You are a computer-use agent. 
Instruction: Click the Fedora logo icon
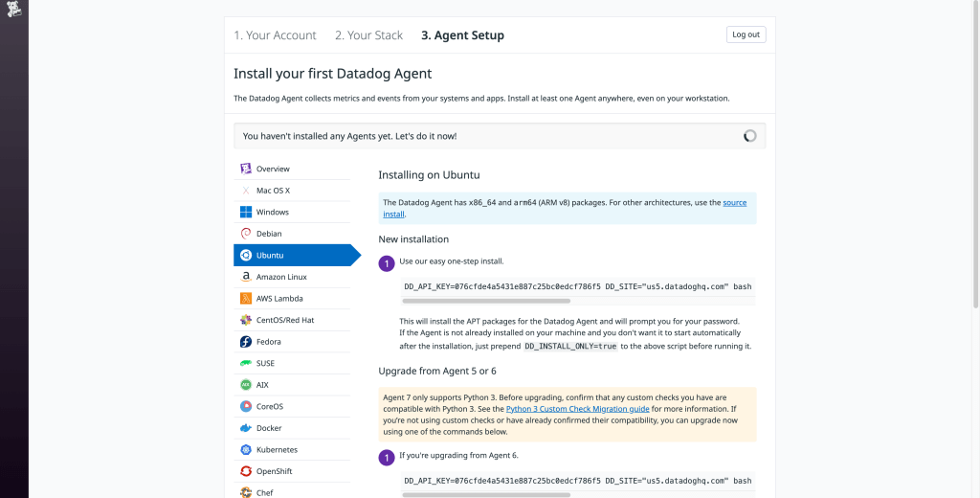pyautogui.click(x=246, y=341)
